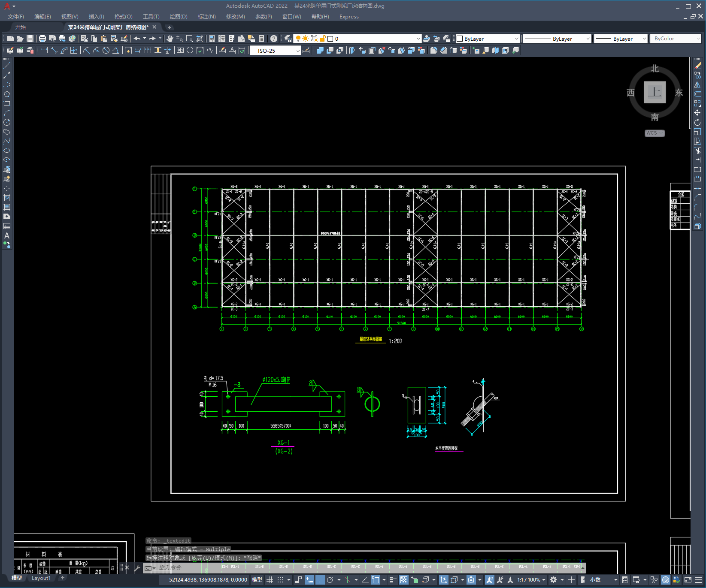
Task: Click the coordinates readout in status bar
Action: tap(208, 580)
